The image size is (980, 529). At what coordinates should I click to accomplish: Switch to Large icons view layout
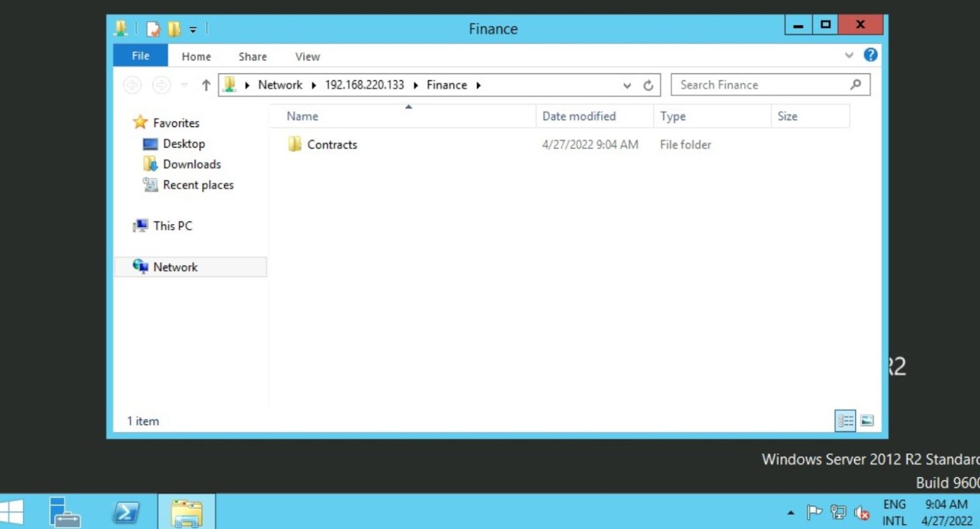pos(867,421)
